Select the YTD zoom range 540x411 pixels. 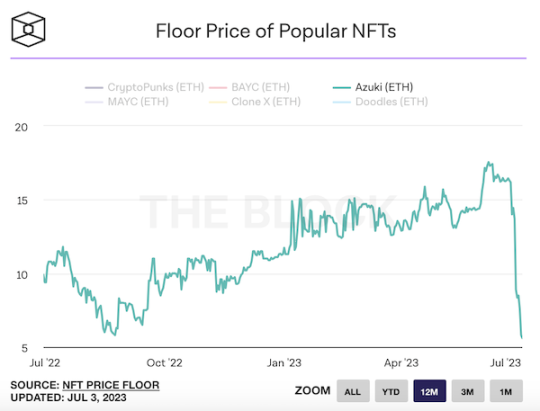tap(391, 391)
